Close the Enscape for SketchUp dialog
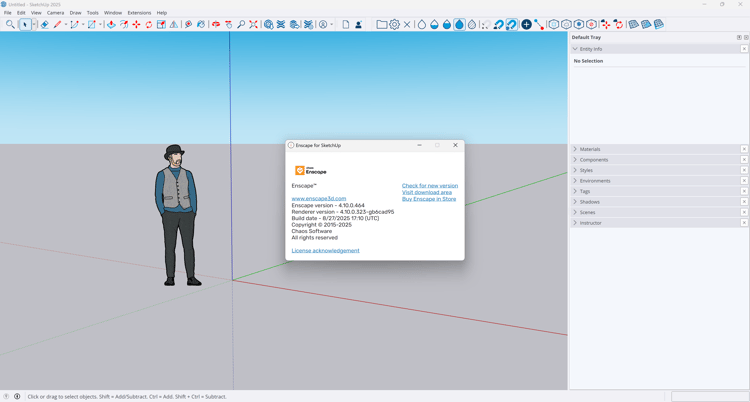Image resolution: width=750 pixels, height=402 pixels. click(x=455, y=145)
